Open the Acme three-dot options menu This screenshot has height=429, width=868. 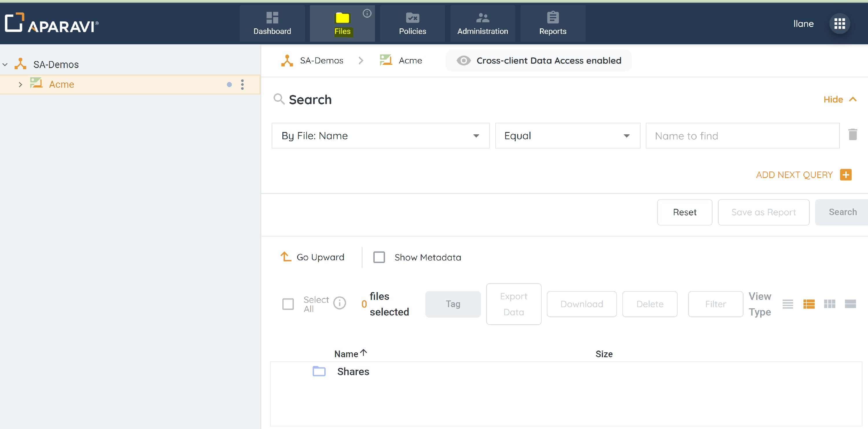(x=242, y=84)
